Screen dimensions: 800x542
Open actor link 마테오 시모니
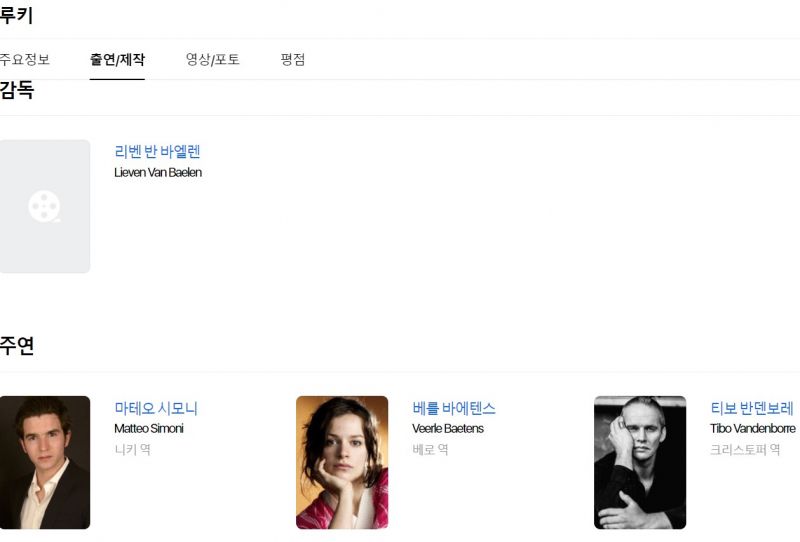coord(156,408)
